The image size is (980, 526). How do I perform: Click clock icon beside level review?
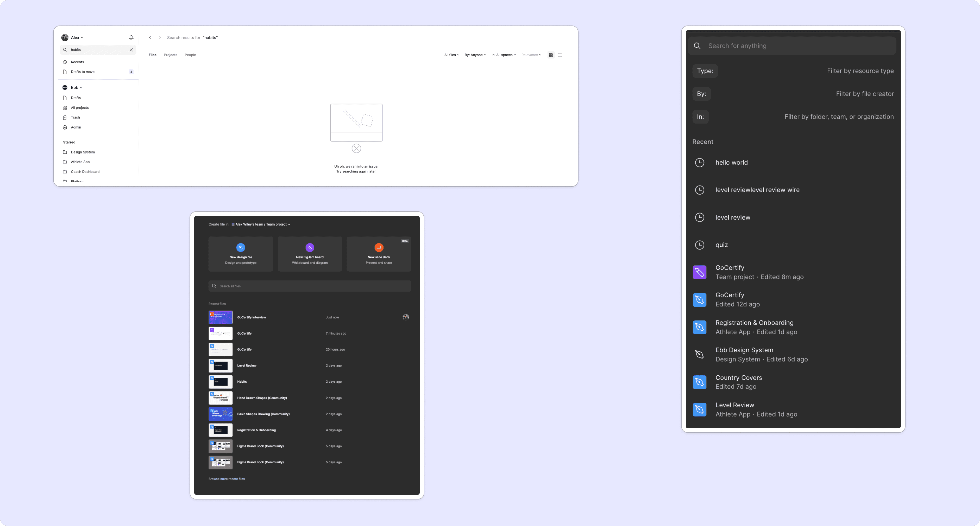(700, 217)
